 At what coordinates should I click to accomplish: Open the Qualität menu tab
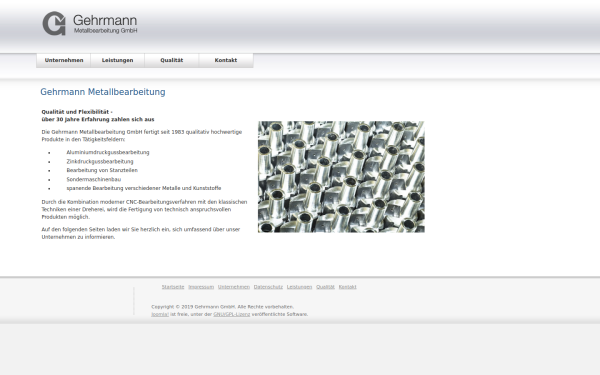click(x=171, y=60)
